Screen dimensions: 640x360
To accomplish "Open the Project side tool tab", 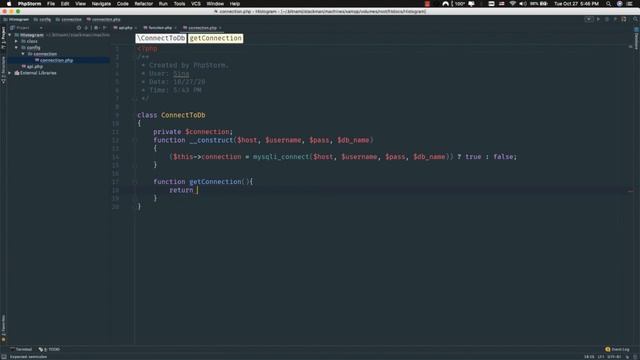I will pos(3,38).
